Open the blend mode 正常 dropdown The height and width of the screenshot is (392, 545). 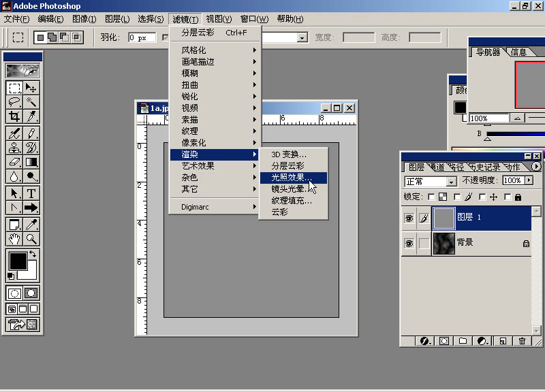[451, 181]
